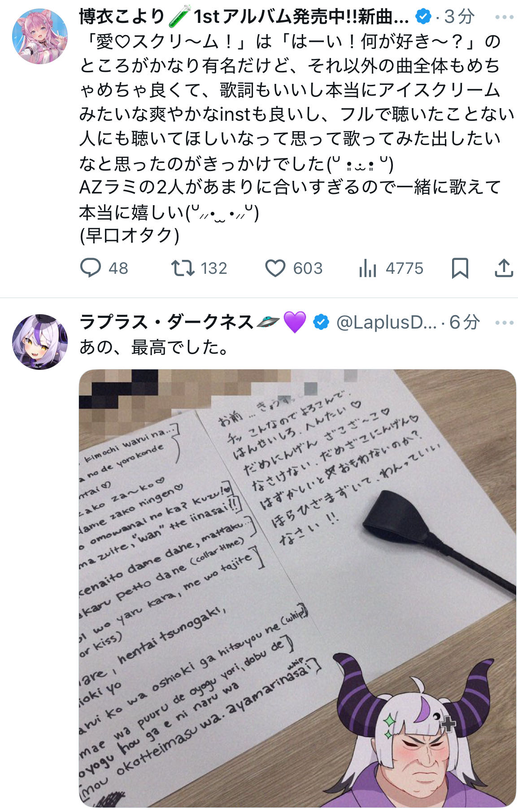Tap the 3分 timestamp on Koyori's tweet
The height and width of the screenshot is (812, 518).
click(x=459, y=17)
